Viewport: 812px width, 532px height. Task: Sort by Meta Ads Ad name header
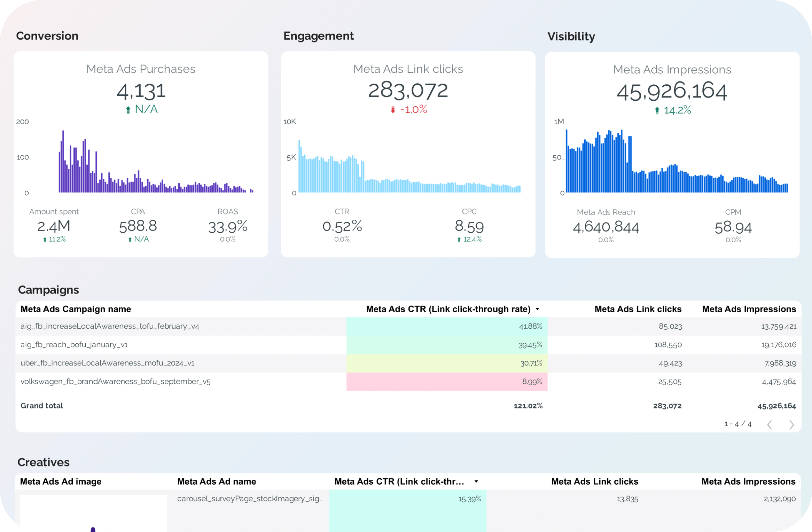[x=217, y=482]
